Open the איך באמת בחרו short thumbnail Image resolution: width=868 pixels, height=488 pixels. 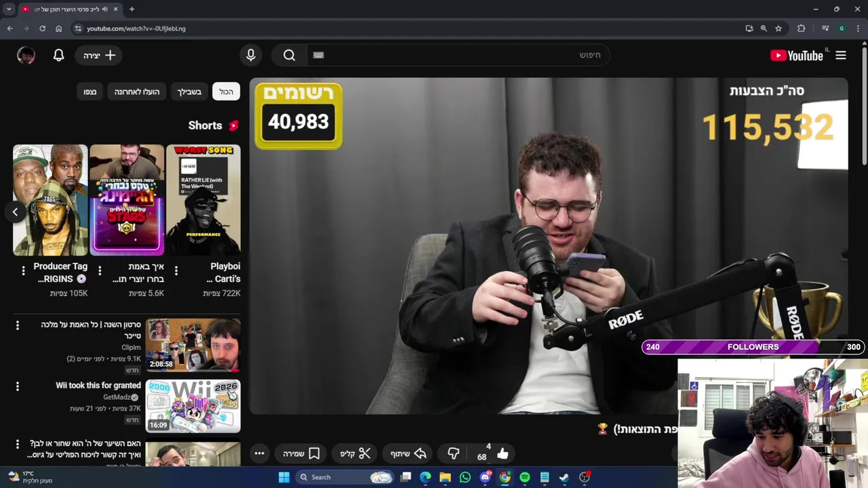(x=127, y=200)
